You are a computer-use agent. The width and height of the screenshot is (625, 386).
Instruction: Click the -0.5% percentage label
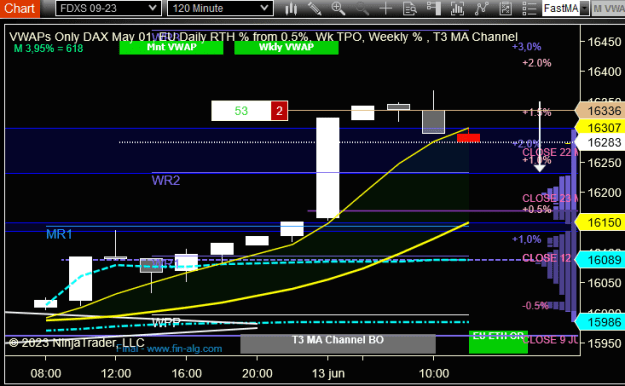[535, 306]
